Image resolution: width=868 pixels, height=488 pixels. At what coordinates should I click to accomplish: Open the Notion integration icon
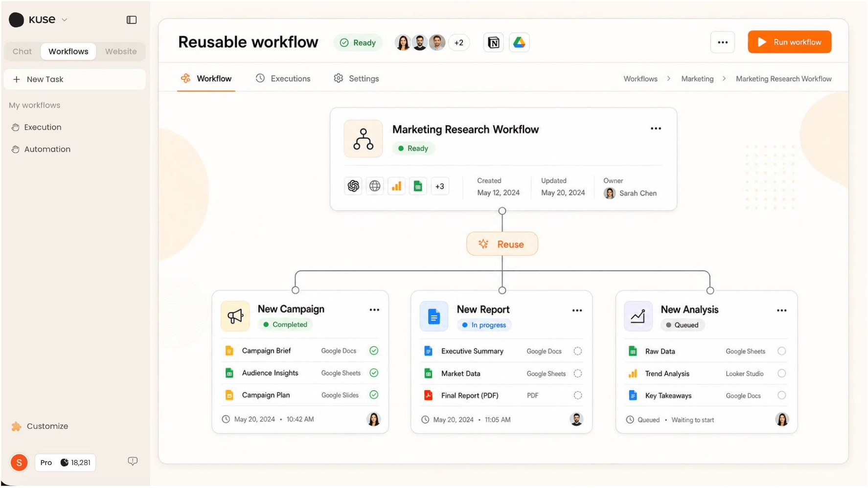click(x=494, y=43)
